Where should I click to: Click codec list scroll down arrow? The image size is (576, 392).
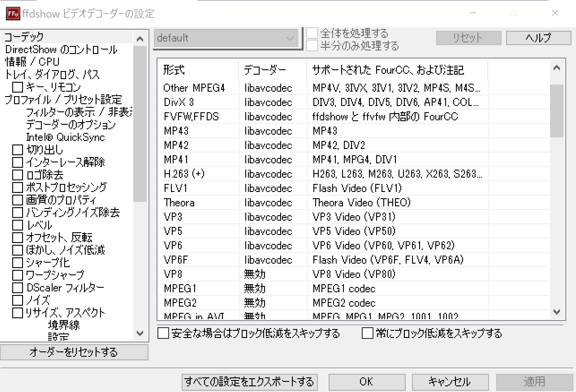pos(557,312)
